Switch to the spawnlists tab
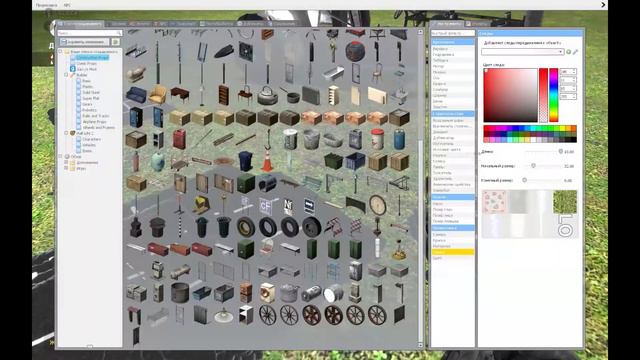 [x=80, y=24]
